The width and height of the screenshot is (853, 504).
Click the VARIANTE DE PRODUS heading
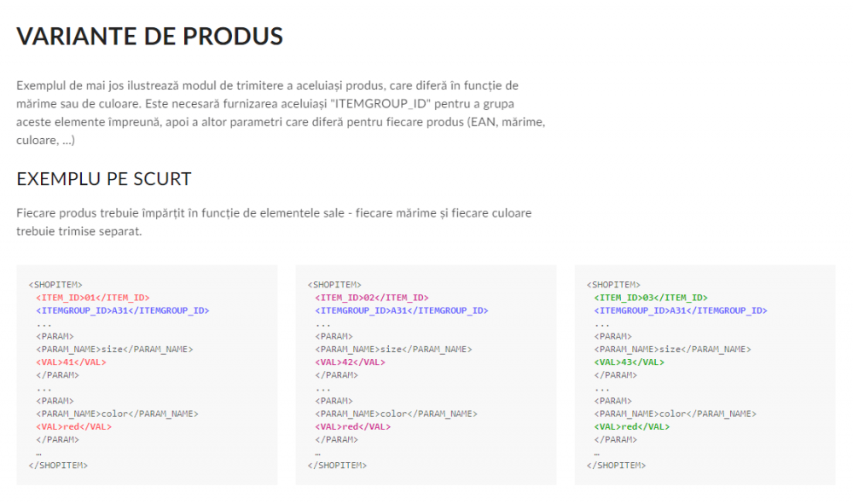point(149,37)
